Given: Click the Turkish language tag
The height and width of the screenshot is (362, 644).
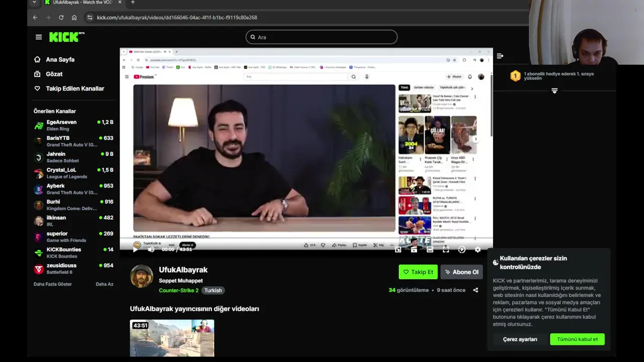Looking at the screenshot, I should 213,291.
